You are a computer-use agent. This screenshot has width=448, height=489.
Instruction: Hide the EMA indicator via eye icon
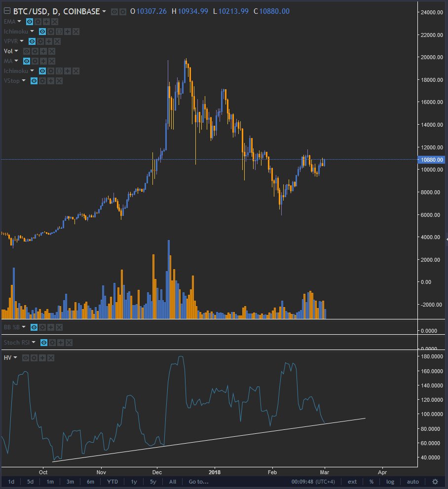pos(29,22)
